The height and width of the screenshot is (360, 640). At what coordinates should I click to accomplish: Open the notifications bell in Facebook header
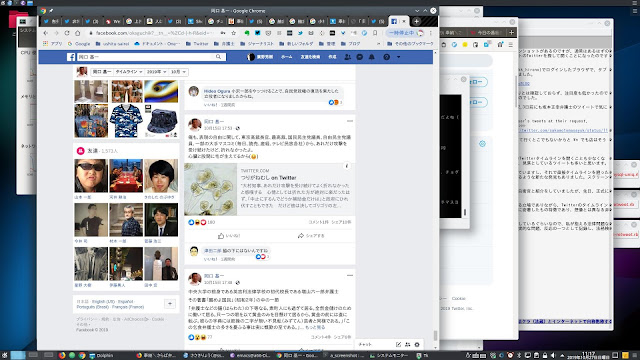pyautogui.click(x=371, y=57)
